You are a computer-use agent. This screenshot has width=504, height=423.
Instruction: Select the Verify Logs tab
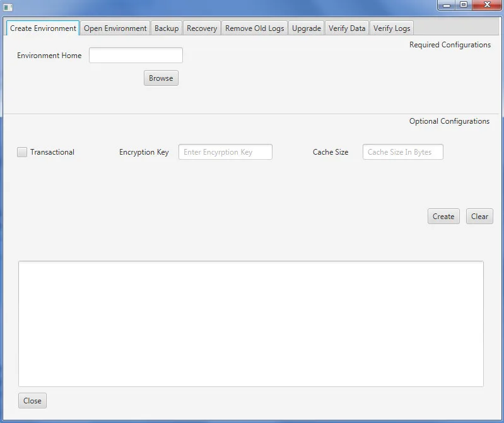pyautogui.click(x=392, y=28)
